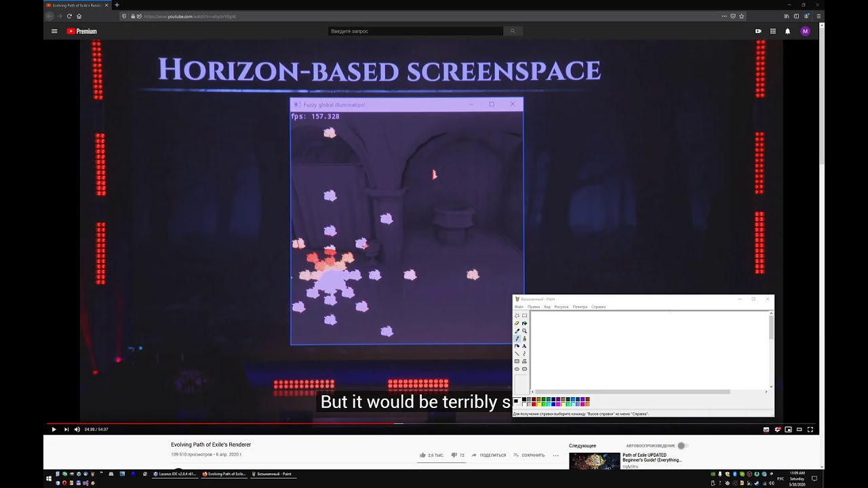Screen dimensions: 868x488
Task: Select the Pencil tool in Paint
Action: click(x=517, y=338)
